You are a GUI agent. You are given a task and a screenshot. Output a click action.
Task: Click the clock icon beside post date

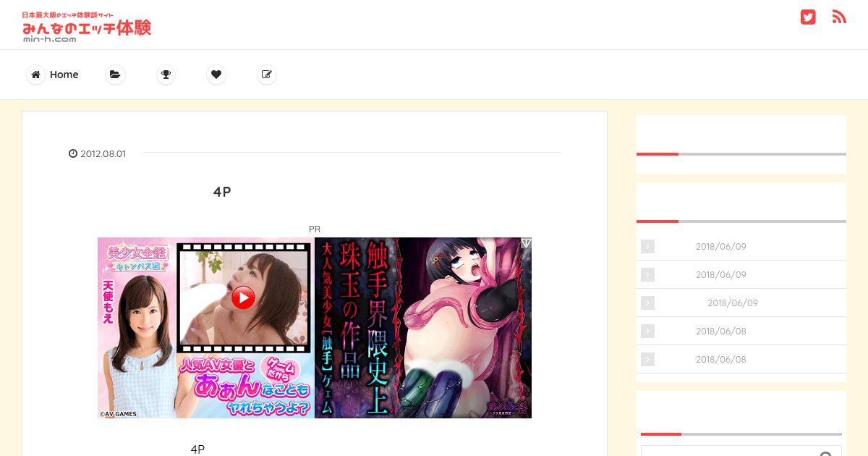tap(72, 153)
